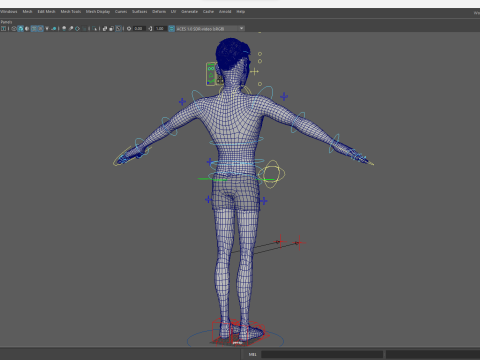The width and height of the screenshot is (480, 360).
Task: Toggle the view transform icon
Action: tap(171, 29)
